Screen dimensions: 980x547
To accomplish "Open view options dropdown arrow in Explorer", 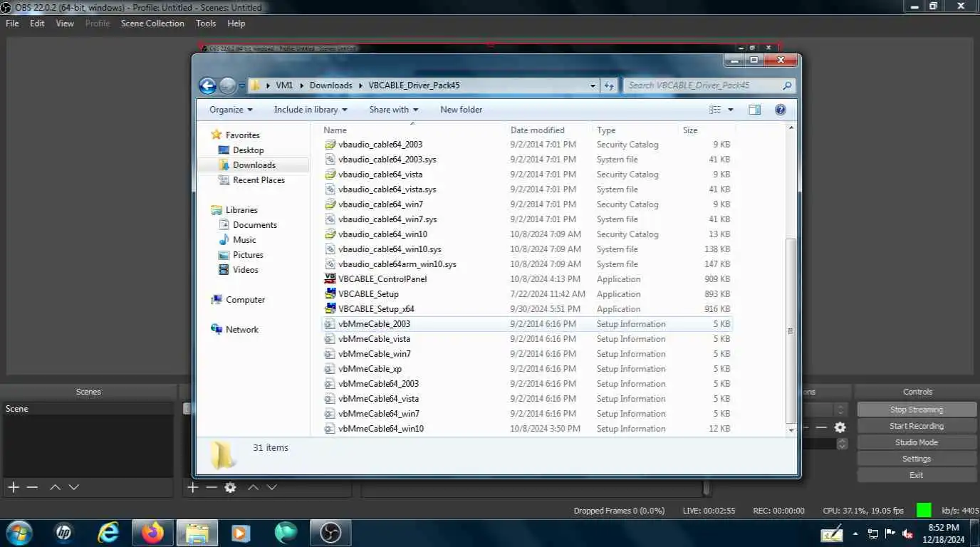I will tap(731, 110).
